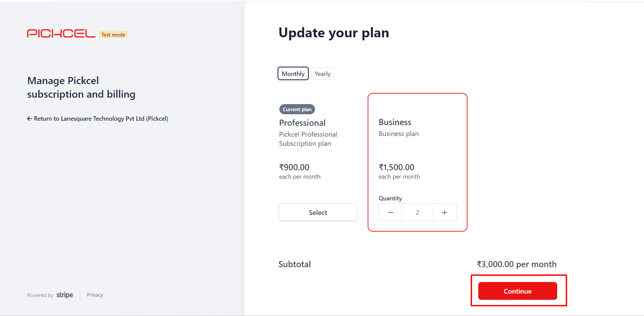The width and height of the screenshot is (644, 316).
Task: Return to Lanesquare Technology Pvt Ltd link
Action: pos(101,119)
